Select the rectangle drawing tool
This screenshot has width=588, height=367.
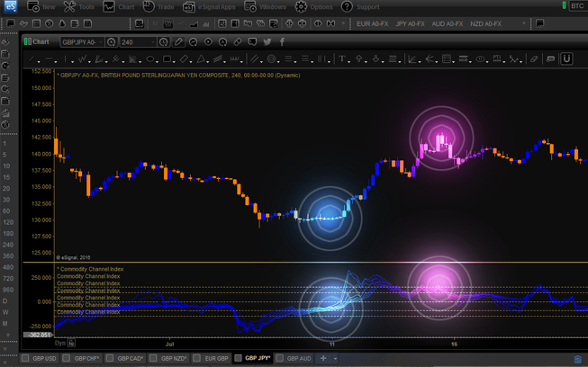(x=167, y=58)
